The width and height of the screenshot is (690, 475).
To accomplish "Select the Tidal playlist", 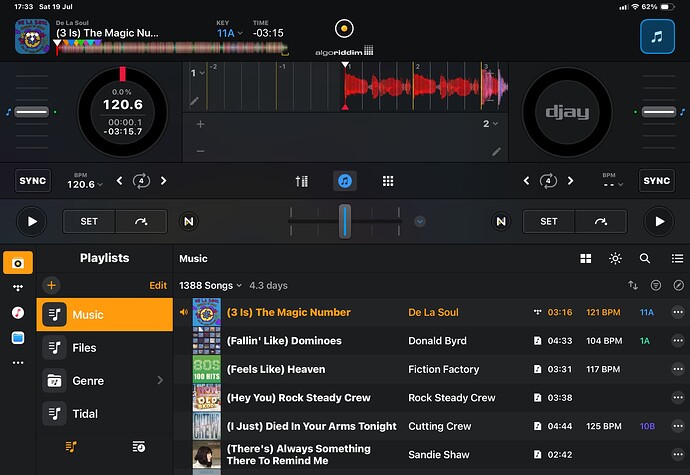I will pos(105,414).
